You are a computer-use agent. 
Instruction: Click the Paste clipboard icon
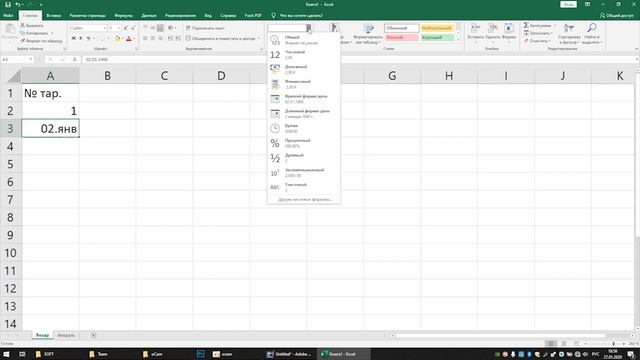[x=10, y=29]
